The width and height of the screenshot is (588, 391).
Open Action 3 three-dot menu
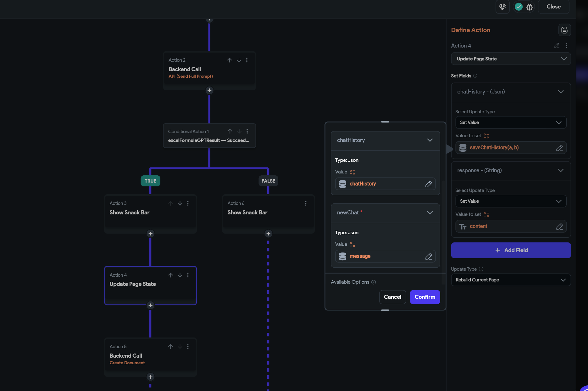click(188, 203)
